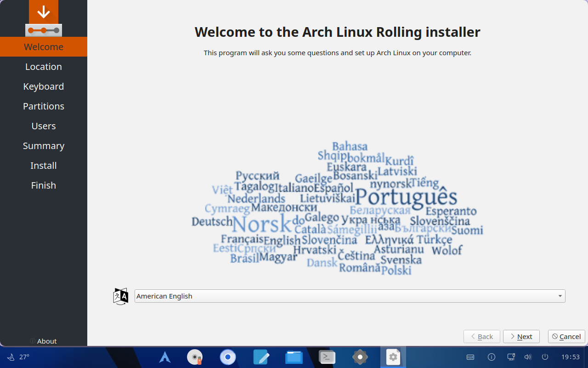This screenshot has width=588, height=368.
Task: Click the volume speaker tray icon
Action: (x=528, y=357)
